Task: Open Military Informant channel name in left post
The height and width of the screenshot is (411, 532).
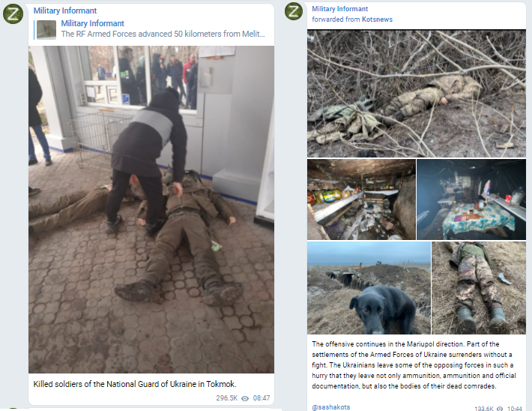Action: [x=64, y=10]
